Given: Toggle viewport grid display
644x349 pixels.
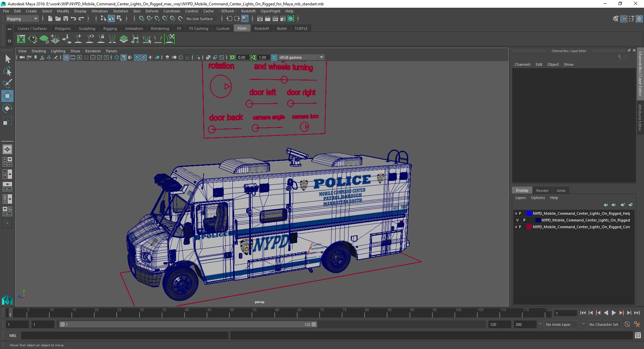Looking at the screenshot, I should point(66,57).
